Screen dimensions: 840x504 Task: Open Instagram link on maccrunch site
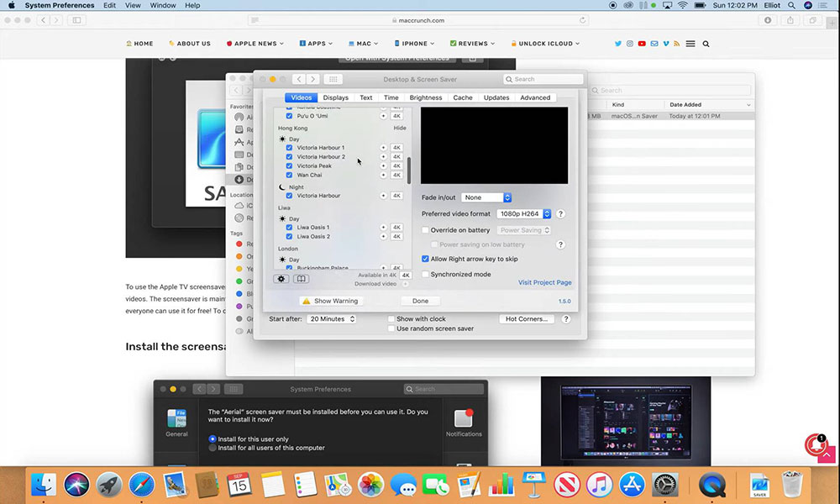(629, 44)
